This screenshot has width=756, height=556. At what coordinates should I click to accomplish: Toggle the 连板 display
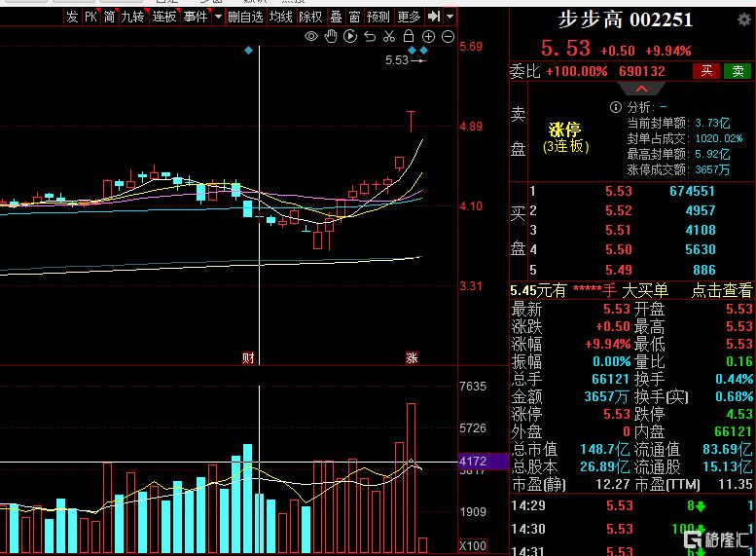pyautogui.click(x=164, y=17)
